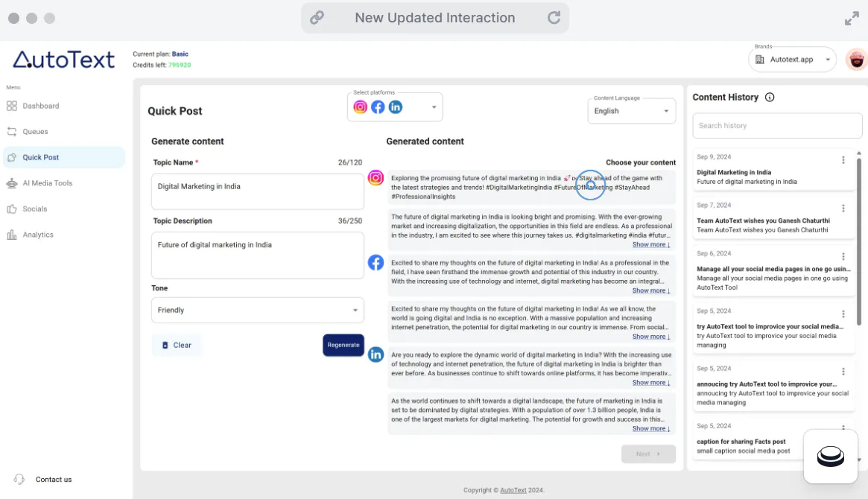View the Analytics panel
Screen dimensions: 868x499
[x=39, y=234]
